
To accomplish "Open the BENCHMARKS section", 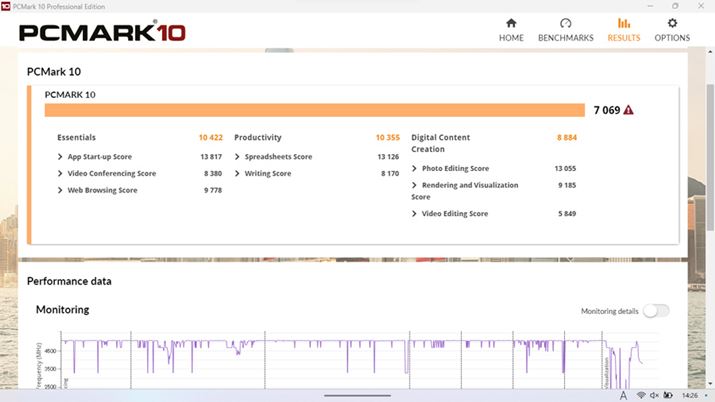I will click(x=566, y=30).
